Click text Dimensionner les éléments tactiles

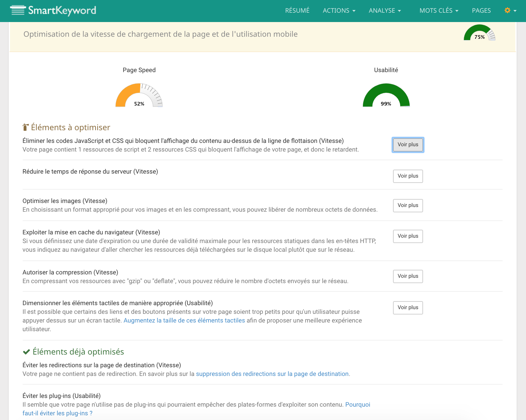click(118, 303)
